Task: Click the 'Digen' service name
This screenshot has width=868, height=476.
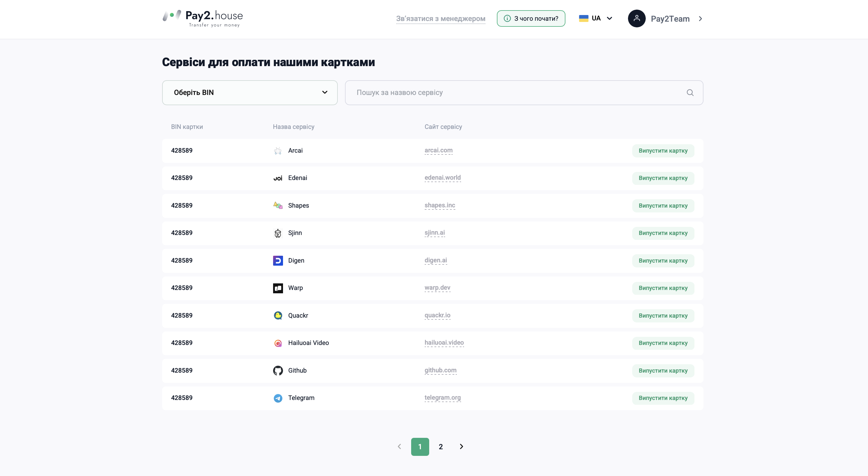Action: [x=296, y=261]
